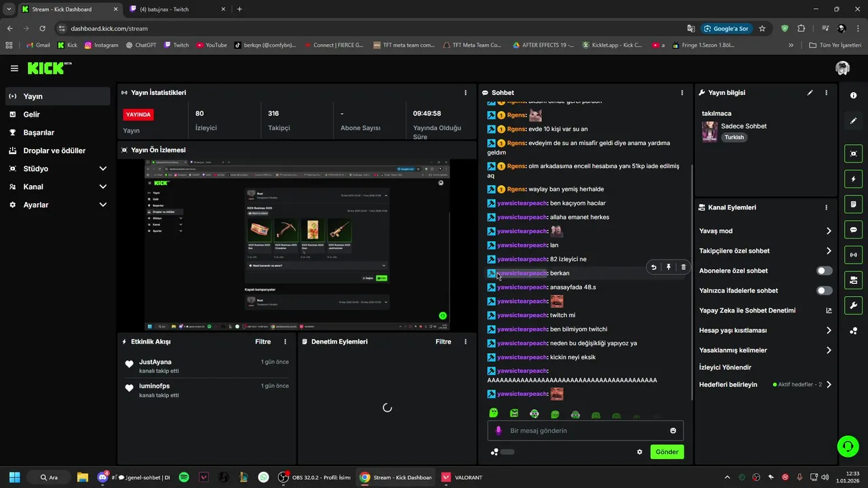Open the YouTube bookmark
Image resolution: width=868 pixels, height=488 pixels.
tap(212, 45)
